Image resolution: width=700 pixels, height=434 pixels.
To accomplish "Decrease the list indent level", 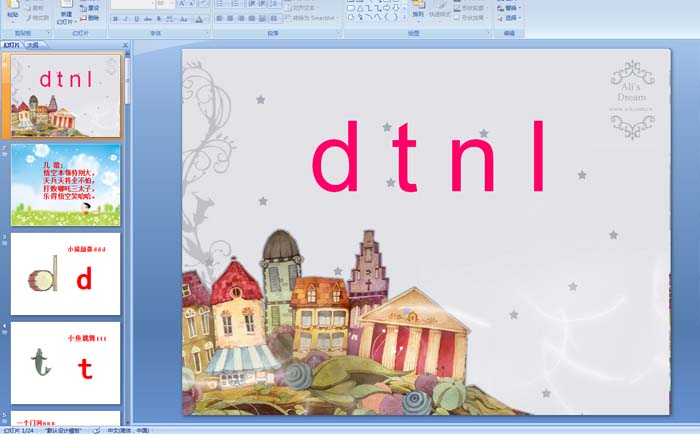I will (x=251, y=4).
